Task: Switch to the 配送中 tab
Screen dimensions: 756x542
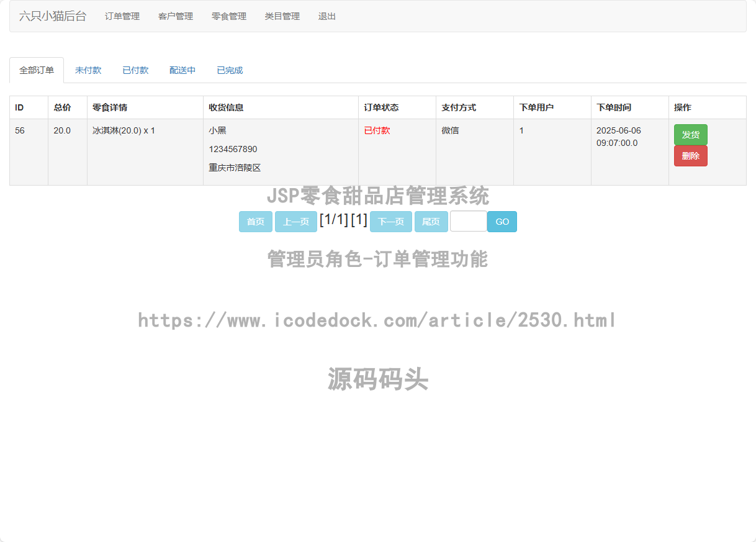Action: [x=182, y=70]
